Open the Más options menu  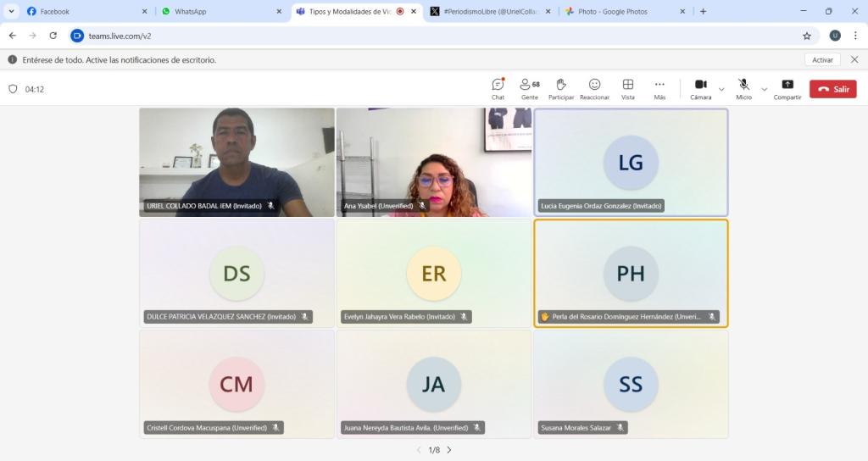pyautogui.click(x=659, y=85)
